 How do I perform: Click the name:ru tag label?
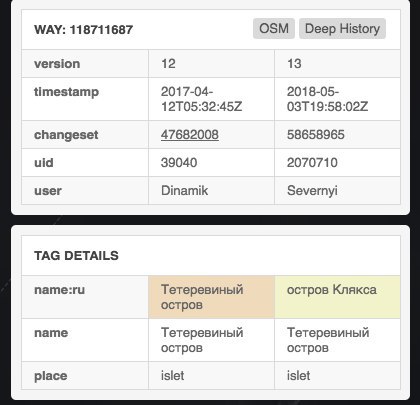pyautogui.click(x=59, y=290)
